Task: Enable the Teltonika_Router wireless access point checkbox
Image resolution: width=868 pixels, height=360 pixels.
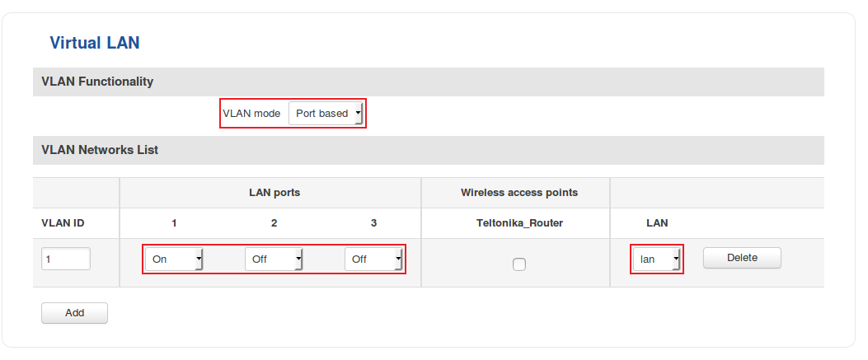Action: coord(519,264)
